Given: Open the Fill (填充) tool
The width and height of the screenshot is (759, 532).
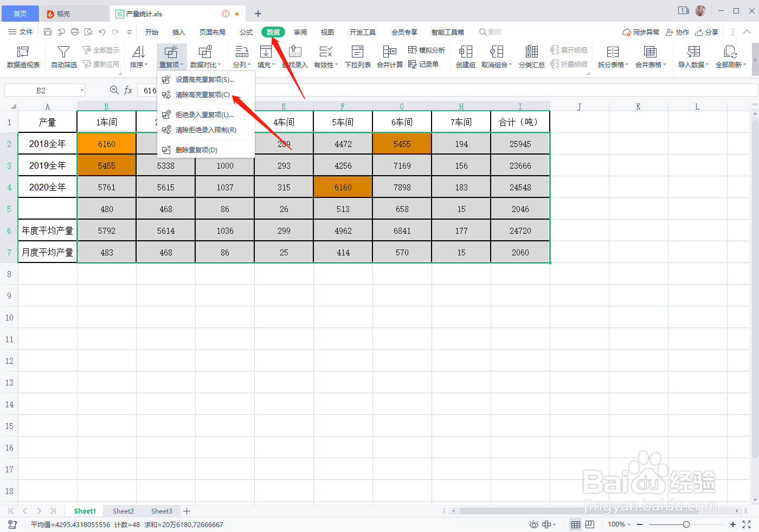Looking at the screenshot, I should click(266, 56).
